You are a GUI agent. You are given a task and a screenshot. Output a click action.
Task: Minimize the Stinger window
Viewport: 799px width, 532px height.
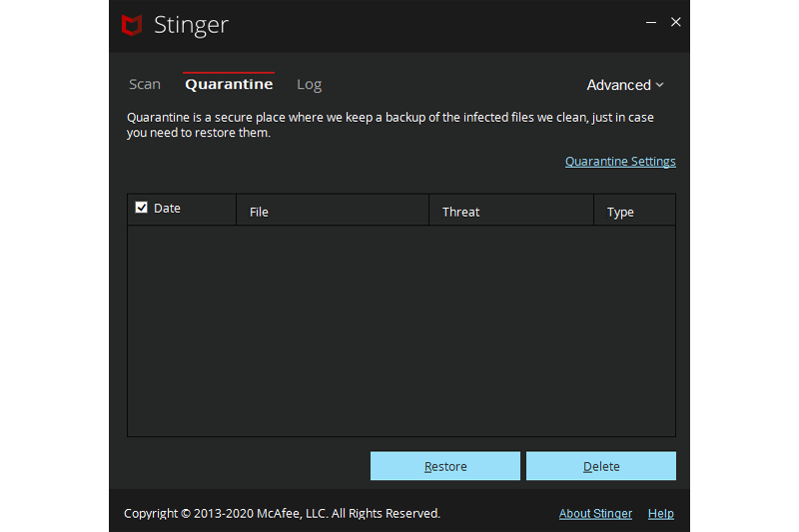click(650, 23)
